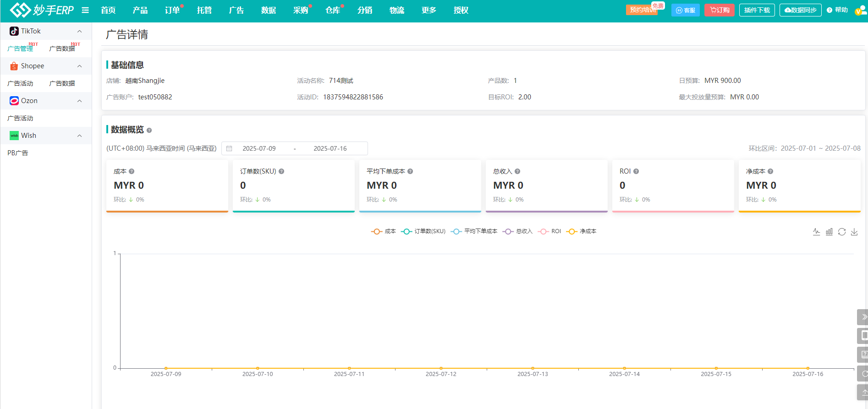This screenshot has width=868, height=409.
Task: Open TikTok 广告管理 in sidebar
Action: [20, 49]
